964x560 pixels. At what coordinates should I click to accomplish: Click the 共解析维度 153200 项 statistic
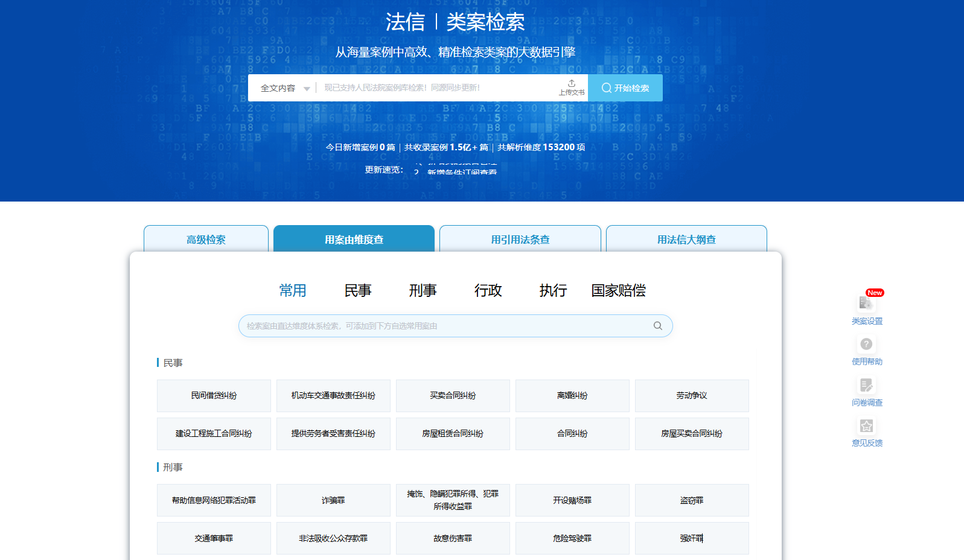[541, 147]
